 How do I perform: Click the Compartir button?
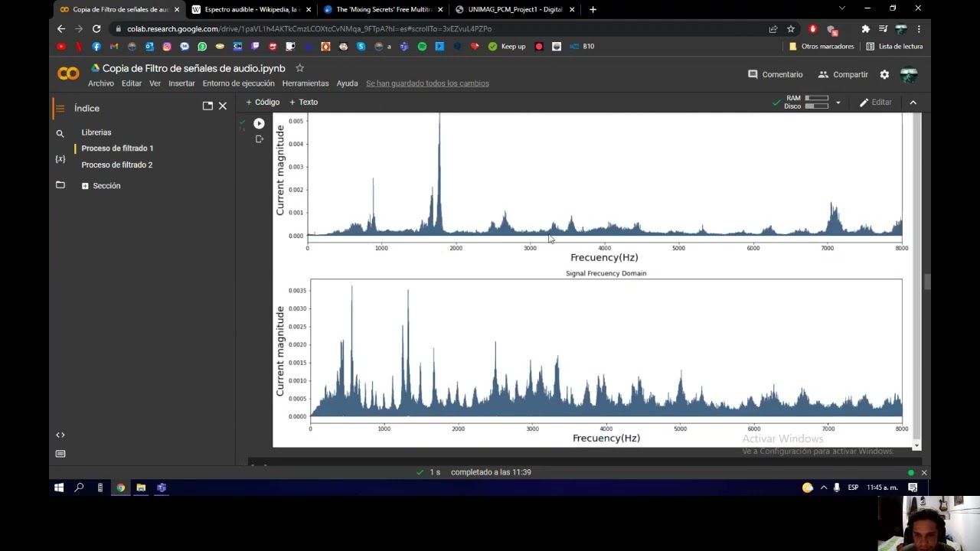843,74
